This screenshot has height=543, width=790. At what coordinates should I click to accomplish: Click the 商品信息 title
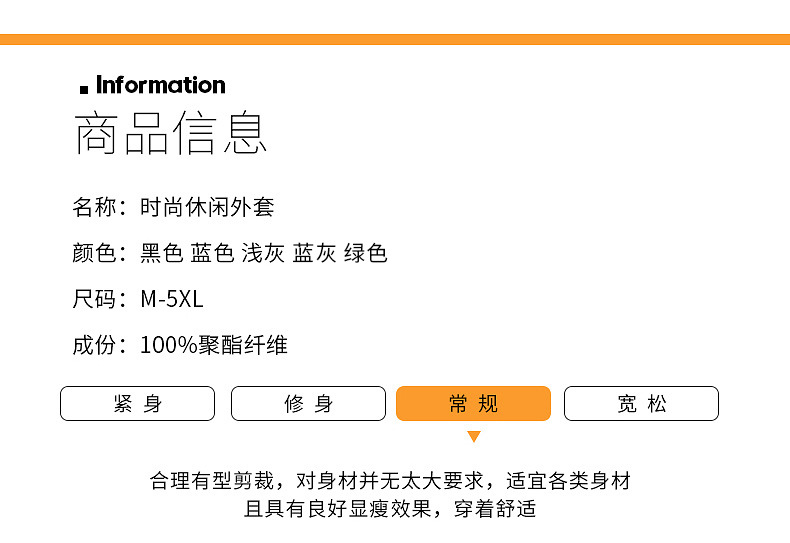coord(171,135)
